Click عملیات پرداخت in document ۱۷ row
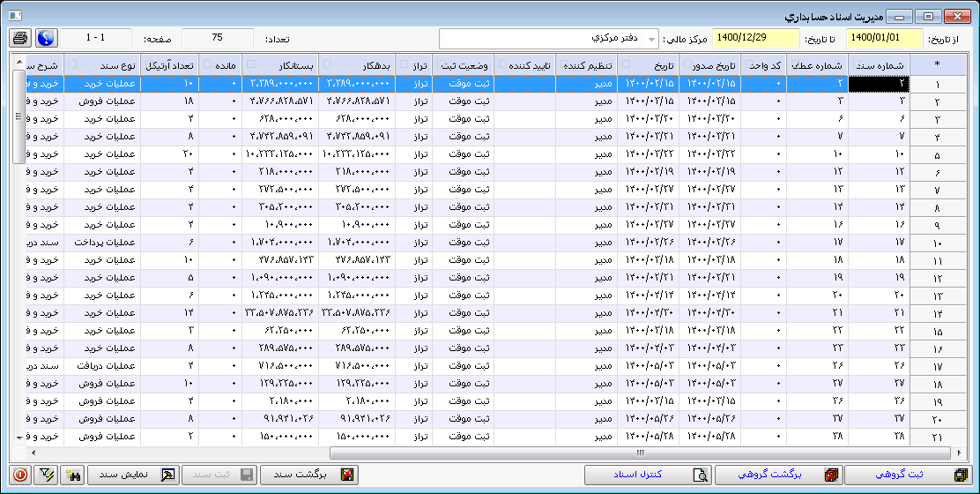 click(x=104, y=242)
